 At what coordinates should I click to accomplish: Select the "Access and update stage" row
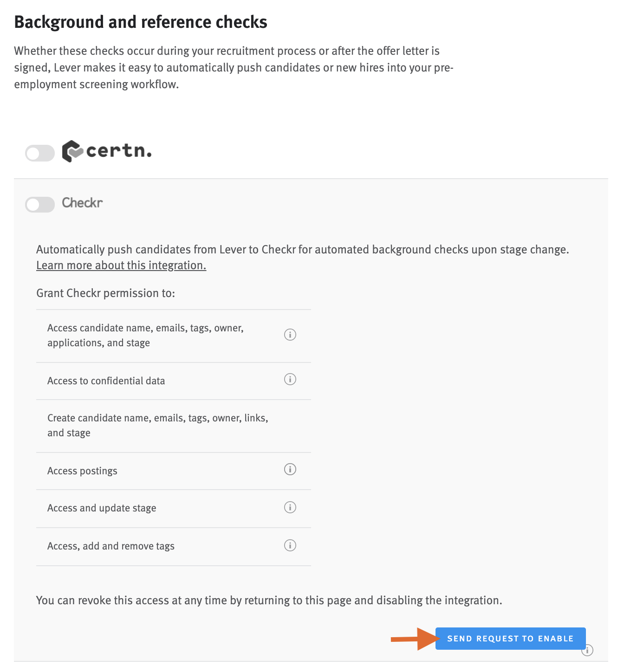[102, 508]
